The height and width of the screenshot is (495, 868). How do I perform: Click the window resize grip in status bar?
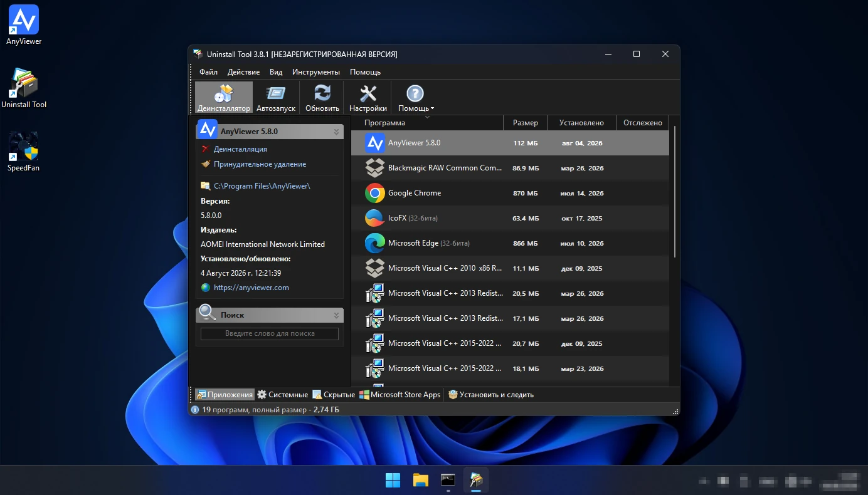[675, 411]
